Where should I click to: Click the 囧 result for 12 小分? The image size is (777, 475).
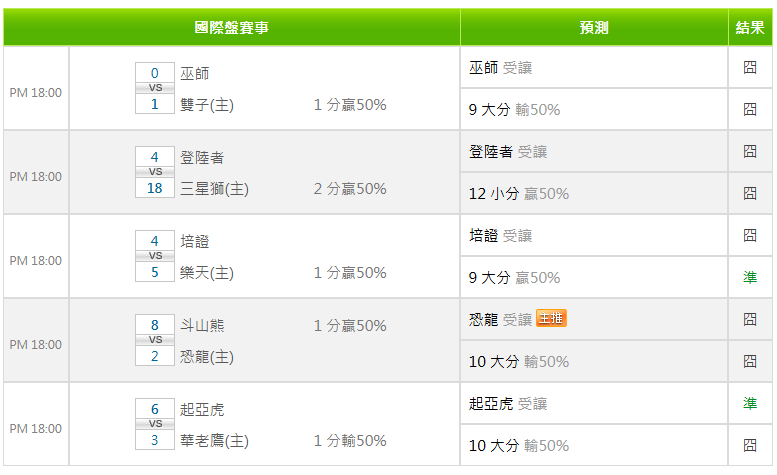point(750,193)
